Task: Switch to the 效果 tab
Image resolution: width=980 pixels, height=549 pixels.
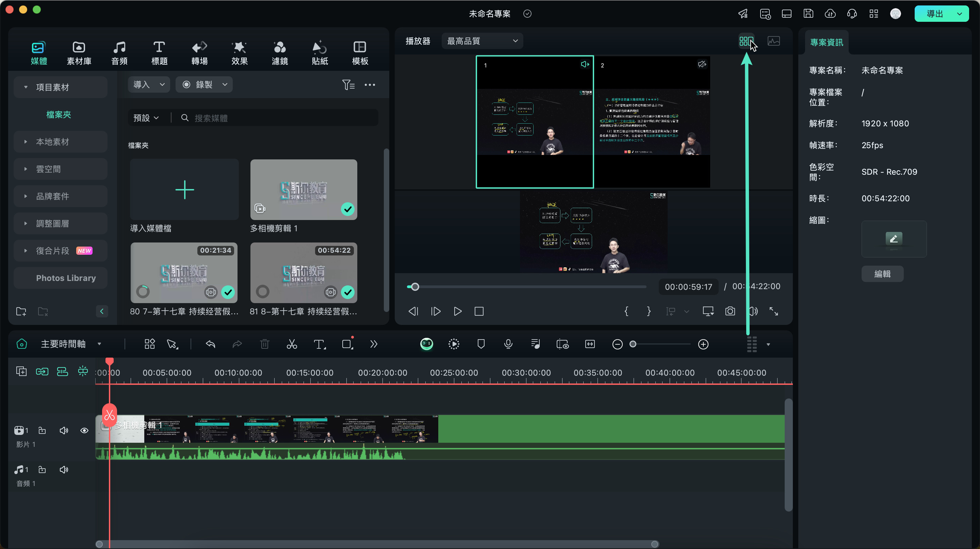Action: tap(239, 53)
